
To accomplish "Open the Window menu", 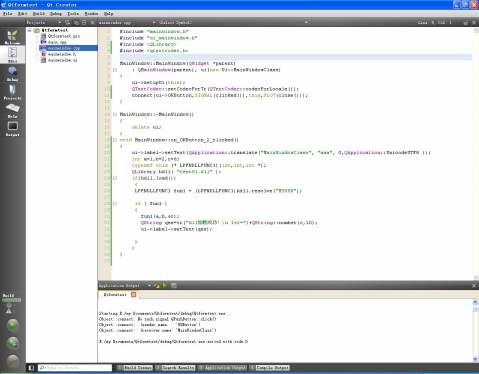I will 91,14.
